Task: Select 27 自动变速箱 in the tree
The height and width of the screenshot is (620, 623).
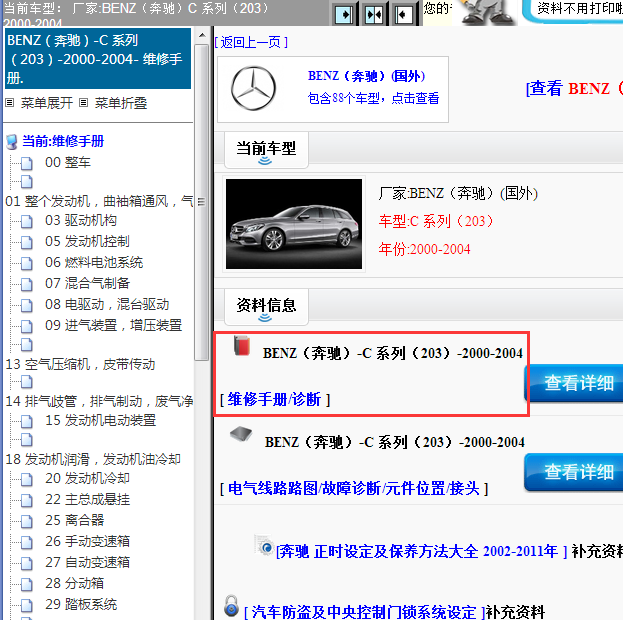Action: click(x=87, y=563)
